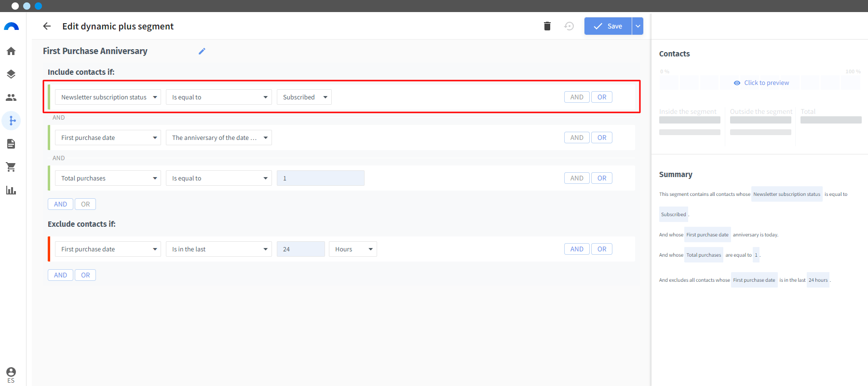Viewport: 868px width, 386px height.
Task: Click the revert history icon
Action: point(569,26)
